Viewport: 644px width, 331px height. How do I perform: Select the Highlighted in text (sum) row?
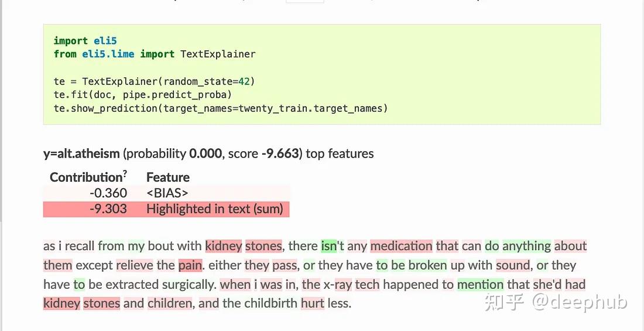point(166,209)
